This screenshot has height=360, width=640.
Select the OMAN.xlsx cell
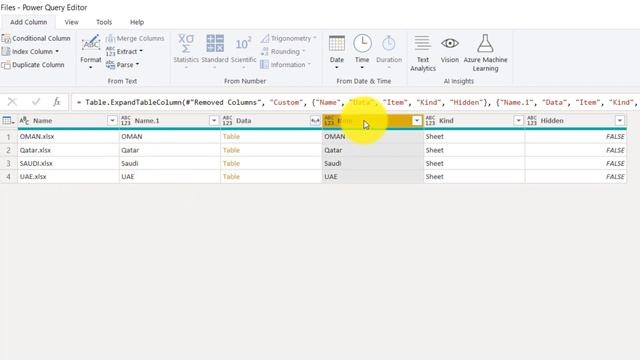click(x=68, y=136)
